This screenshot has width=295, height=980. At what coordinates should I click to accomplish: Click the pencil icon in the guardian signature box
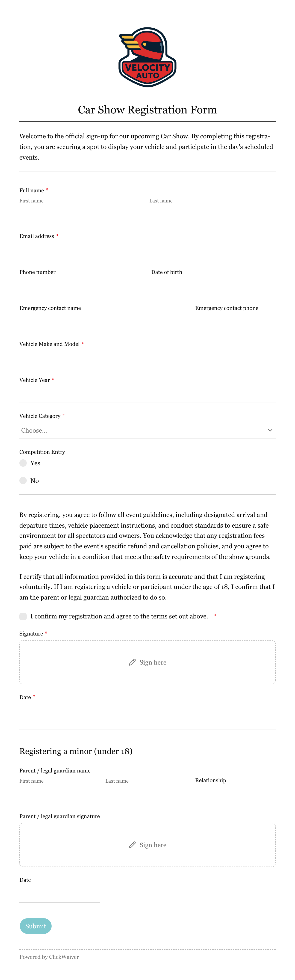132,845
